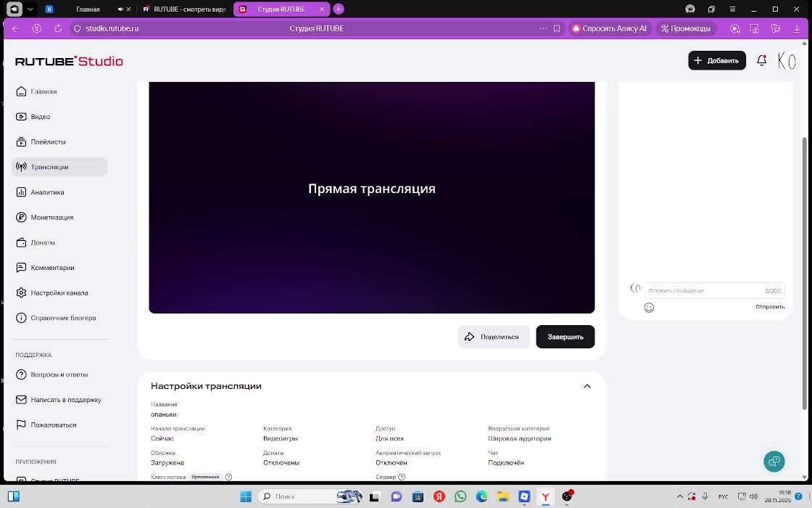This screenshot has width=812, height=508.
Task: Mute the audio-playing tab
Action: pos(120,9)
